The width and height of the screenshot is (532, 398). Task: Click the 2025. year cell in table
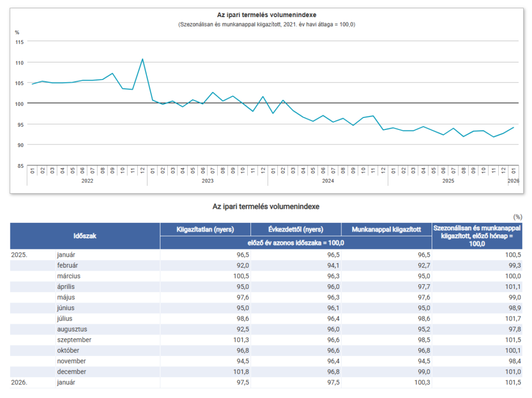[19, 255]
